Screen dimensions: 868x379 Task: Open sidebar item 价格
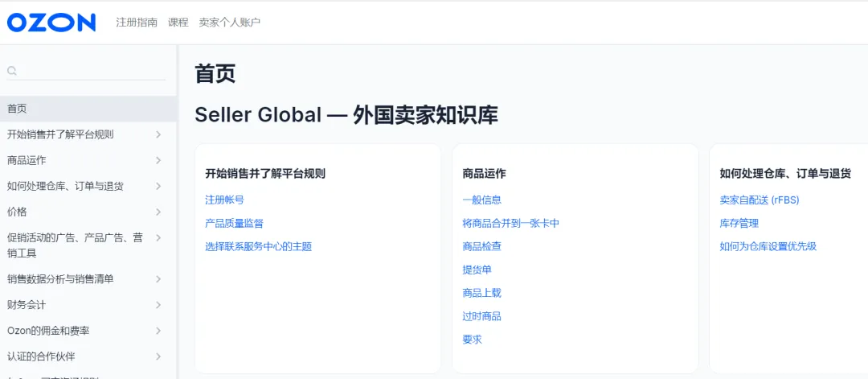(x=17, y=212)
